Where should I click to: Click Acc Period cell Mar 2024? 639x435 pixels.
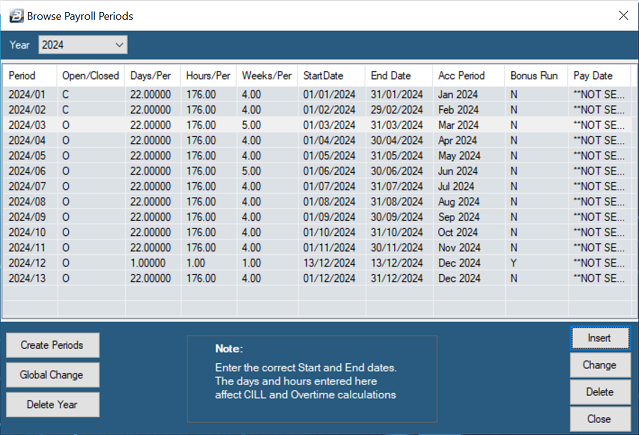[x=458, y=125]
